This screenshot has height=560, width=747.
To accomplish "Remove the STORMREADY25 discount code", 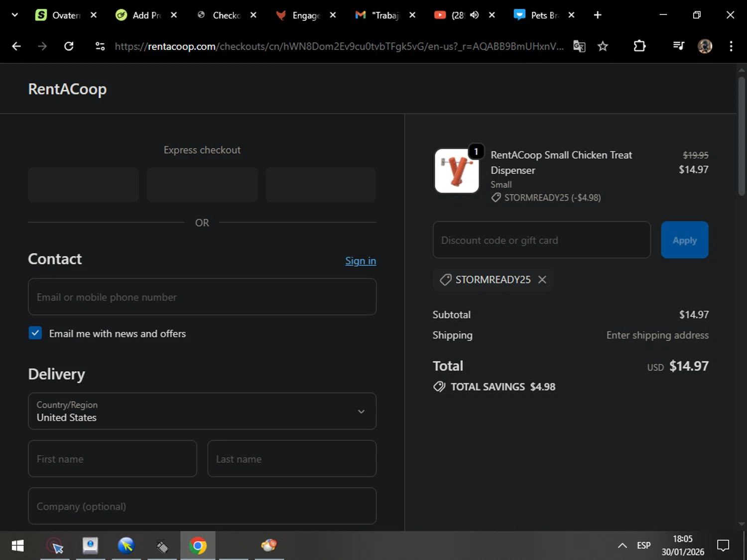I will (542, 280).
